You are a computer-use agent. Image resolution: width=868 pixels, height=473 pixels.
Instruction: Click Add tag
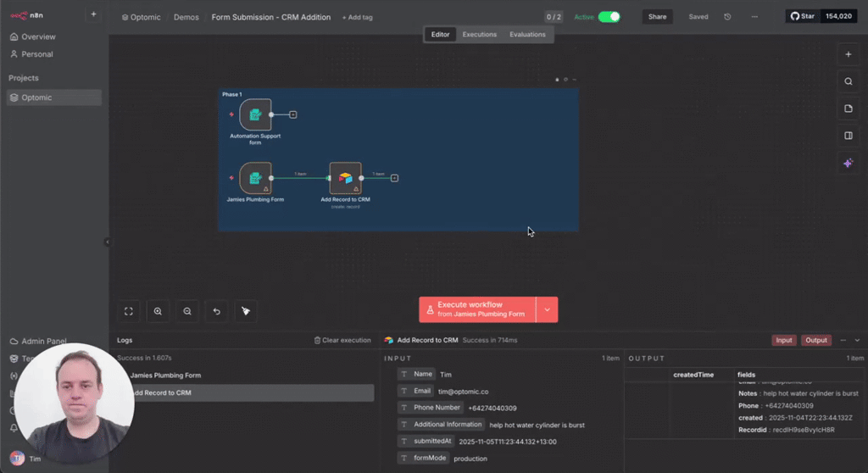(x=357, y=17)
